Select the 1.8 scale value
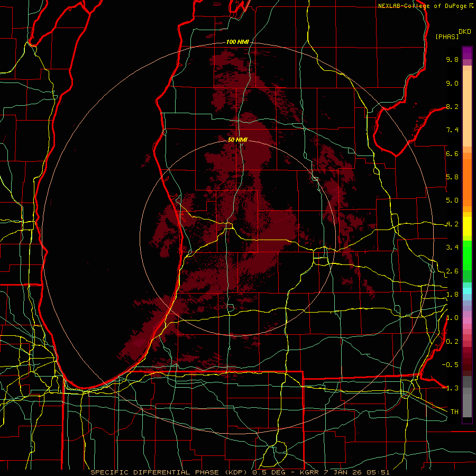Image resolution: width=476 pixels, height=476 pixels. [x=452, y=295]
